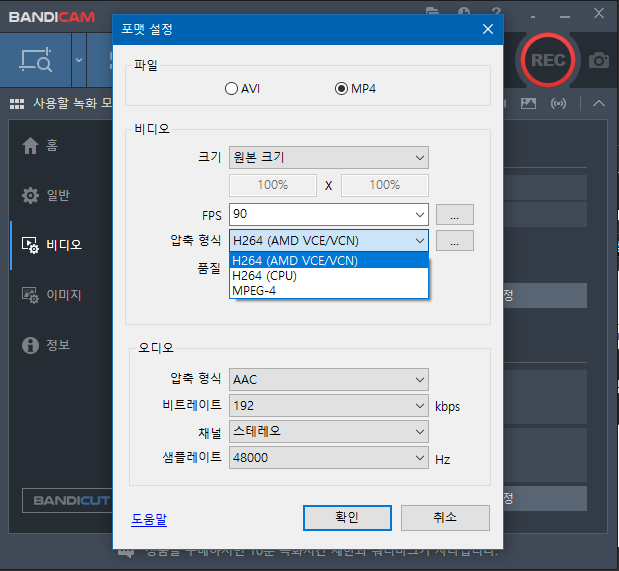619x571 pixels.
Task: Select the AVI file format radio button
Action: tap(242, 88)
